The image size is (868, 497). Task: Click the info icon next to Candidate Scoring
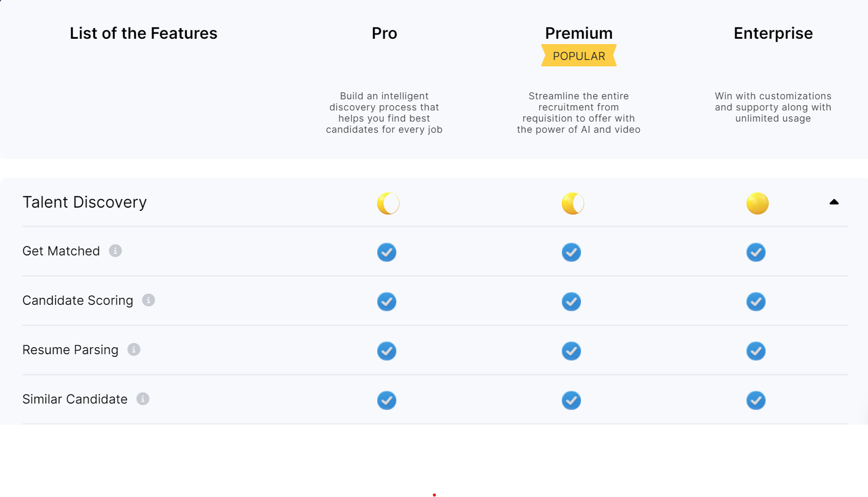[x=149, y=300]
